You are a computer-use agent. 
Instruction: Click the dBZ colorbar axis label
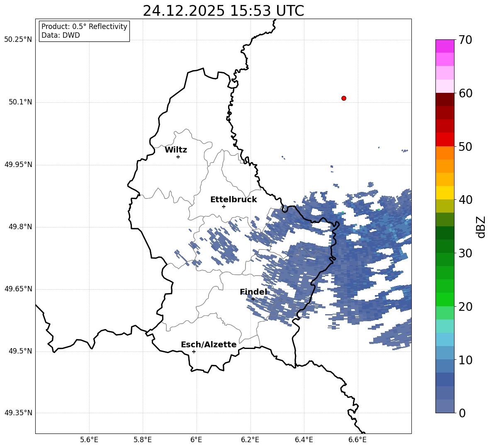point(481,227)
